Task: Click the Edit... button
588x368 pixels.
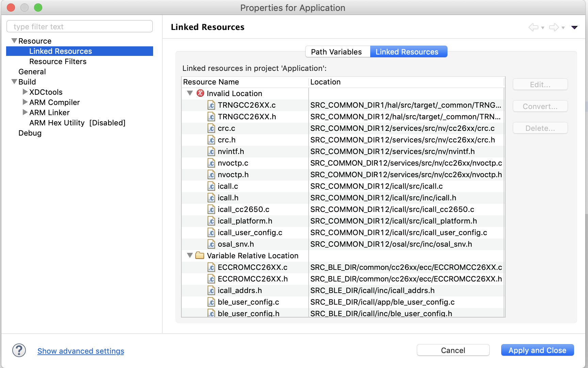Action: point(540,85)
